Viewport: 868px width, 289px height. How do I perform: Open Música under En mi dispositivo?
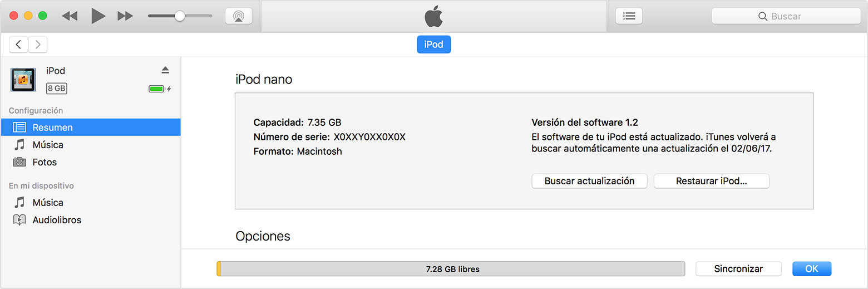point(48,203)
